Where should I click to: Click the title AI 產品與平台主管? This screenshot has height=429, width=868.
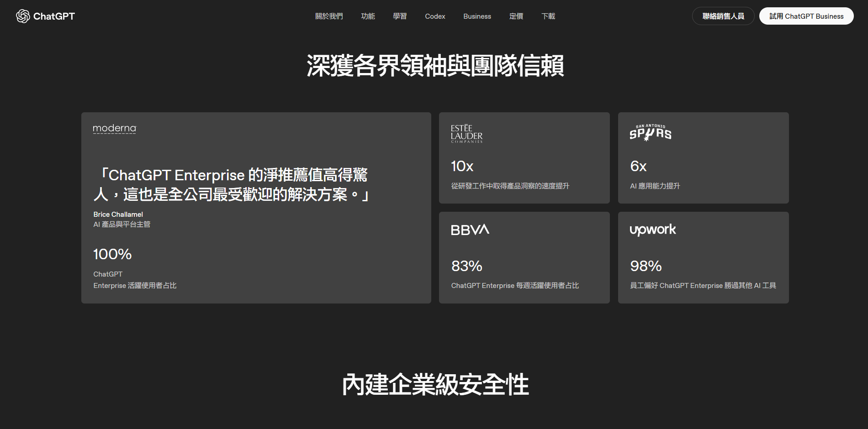[122, 225]
